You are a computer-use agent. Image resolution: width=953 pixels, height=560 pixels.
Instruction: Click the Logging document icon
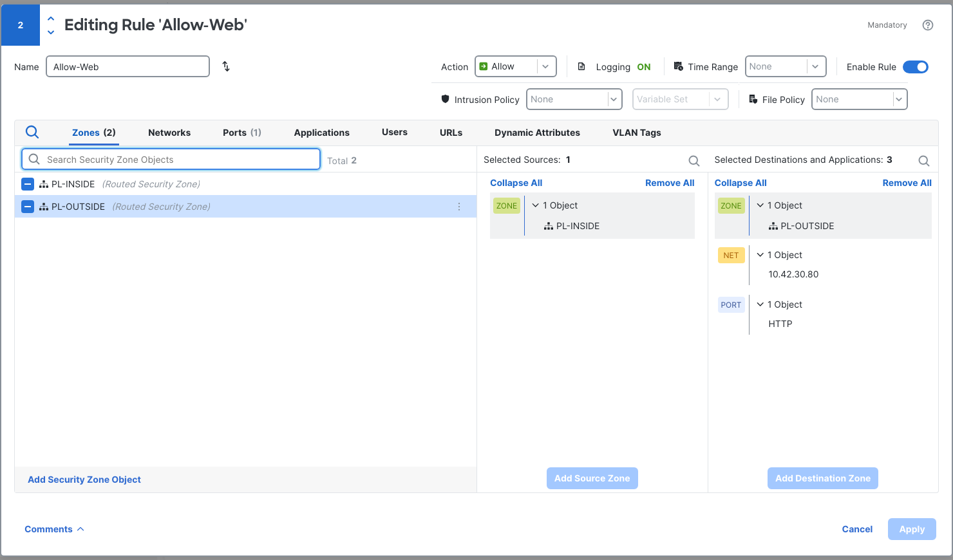click(581, 66)
